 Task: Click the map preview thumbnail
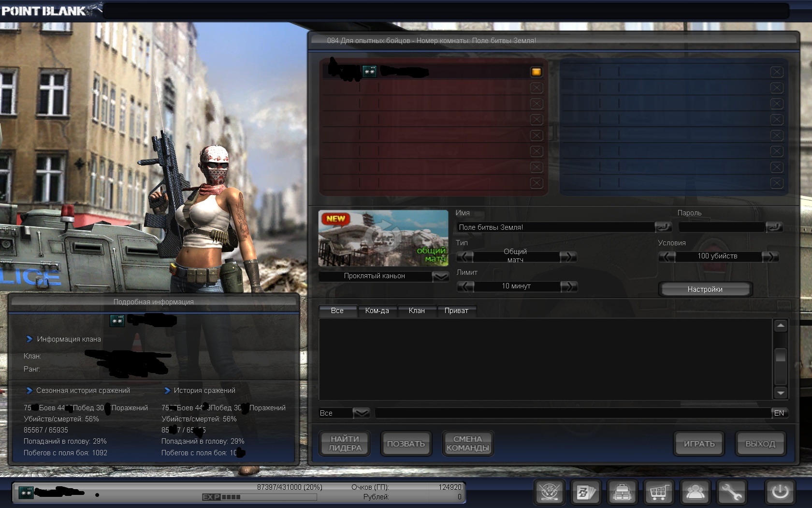pos(383,238)
